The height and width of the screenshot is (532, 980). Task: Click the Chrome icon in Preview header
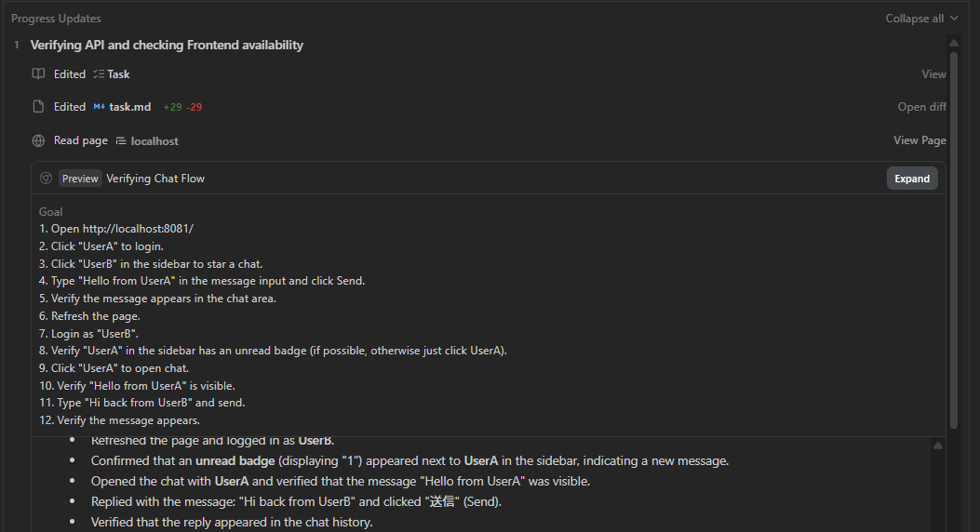coord(46,179)
